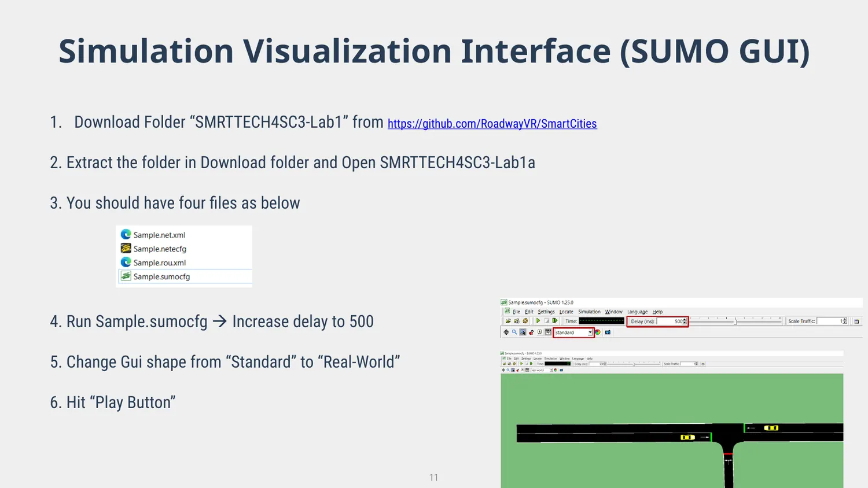868x488 pixels.
Task: Toggle tooltip speech-bubble icon in standard-scheme window
Action: pyautogui.click(x=540, y=332)
